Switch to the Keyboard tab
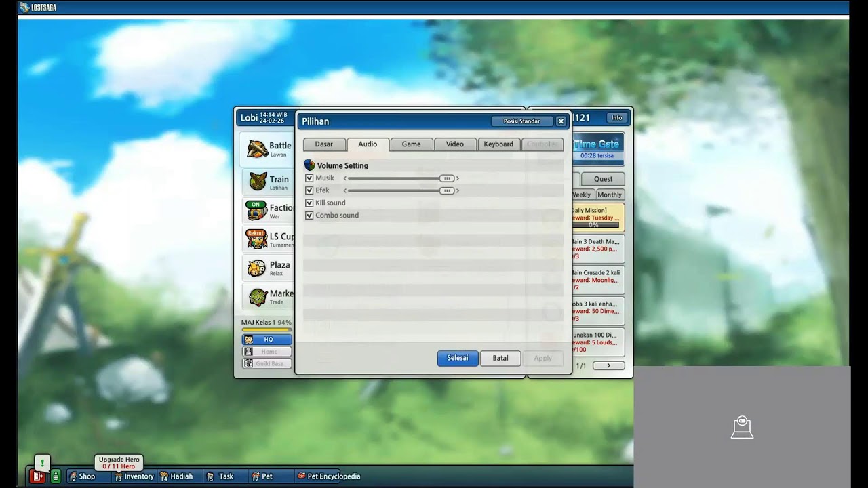Screen dimensions: 868x488 (x=498, y=144)
